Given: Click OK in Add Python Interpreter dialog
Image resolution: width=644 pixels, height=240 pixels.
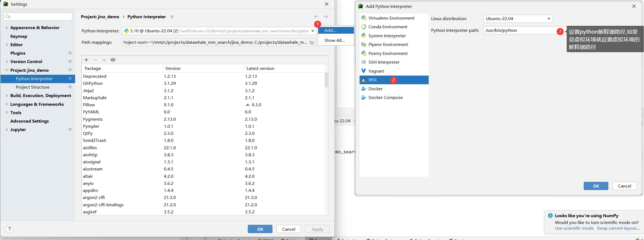Looking at the screenshot, I should click(596, 186).
